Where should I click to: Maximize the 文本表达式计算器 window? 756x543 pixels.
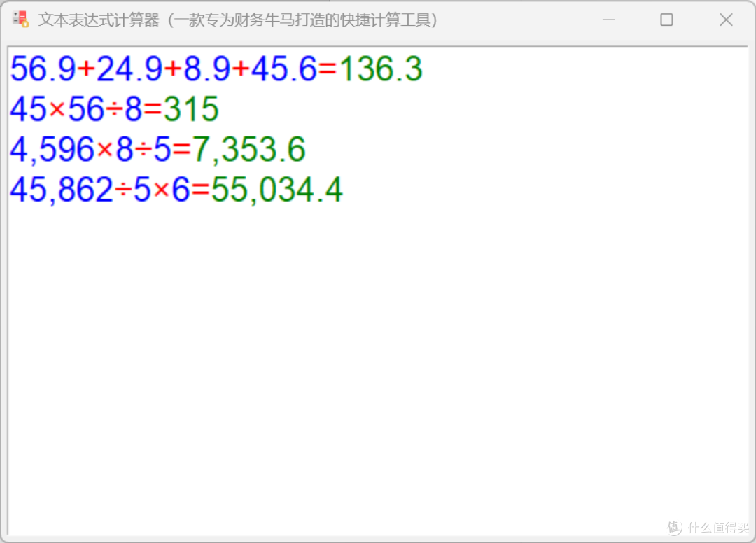pos(667,20)
